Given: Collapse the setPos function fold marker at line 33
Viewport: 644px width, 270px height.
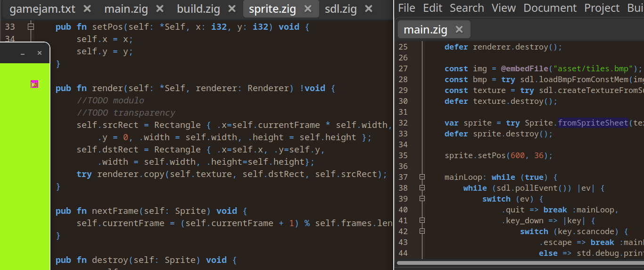Looking at the screenshot, I should [x=31, y=27].
